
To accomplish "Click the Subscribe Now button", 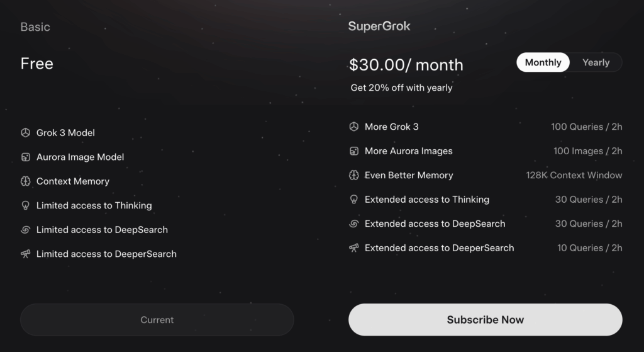I will (x=486, y=320).
